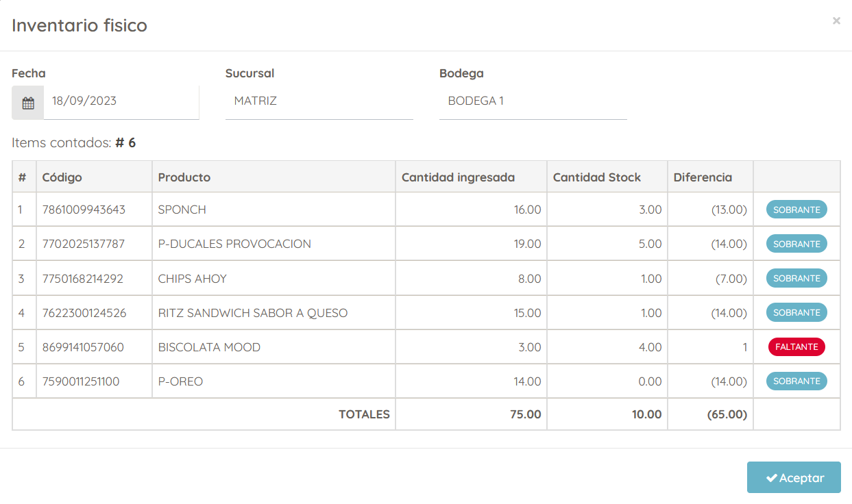Click the SOBRANTE badge for CHIPS AHOY
The width and height of the screenshot is (852, 504).
(796, 278)
